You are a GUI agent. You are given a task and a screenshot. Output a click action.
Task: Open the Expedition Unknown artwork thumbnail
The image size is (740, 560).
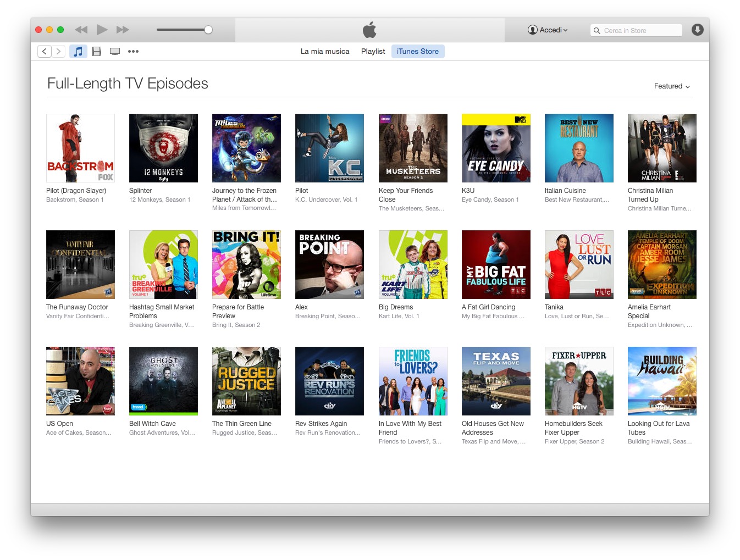(662, 264)
